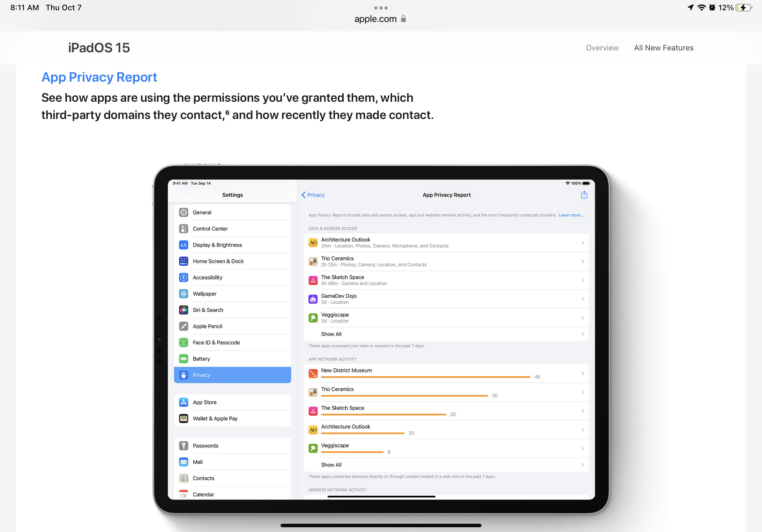
Task: Click The Sketch Space network activity bar
Action: click(x=383, y=414)
